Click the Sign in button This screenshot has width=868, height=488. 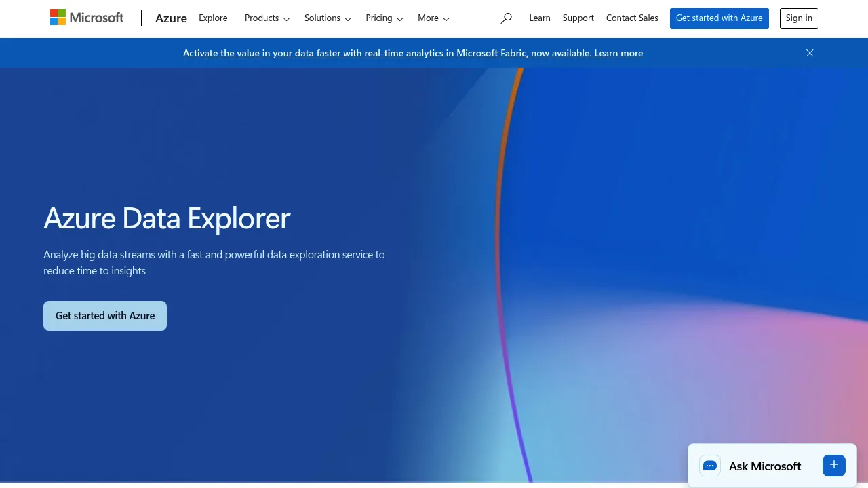pos(799,18)
